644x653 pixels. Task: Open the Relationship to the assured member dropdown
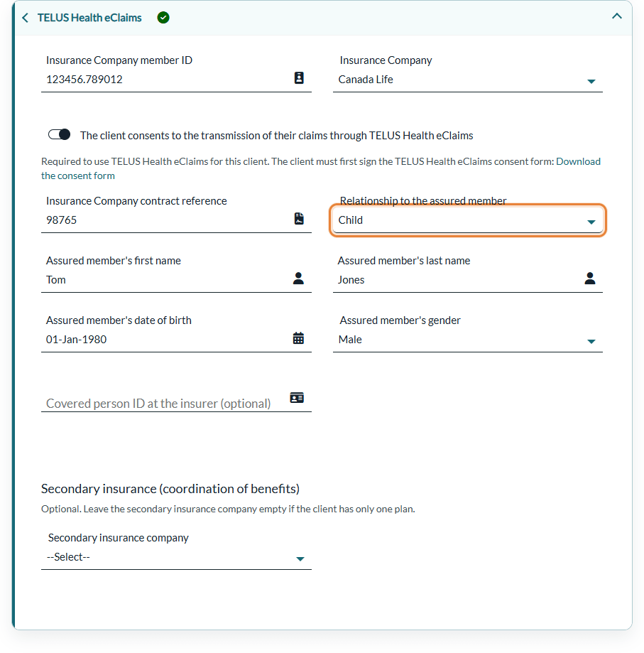(x=468, y=220)
